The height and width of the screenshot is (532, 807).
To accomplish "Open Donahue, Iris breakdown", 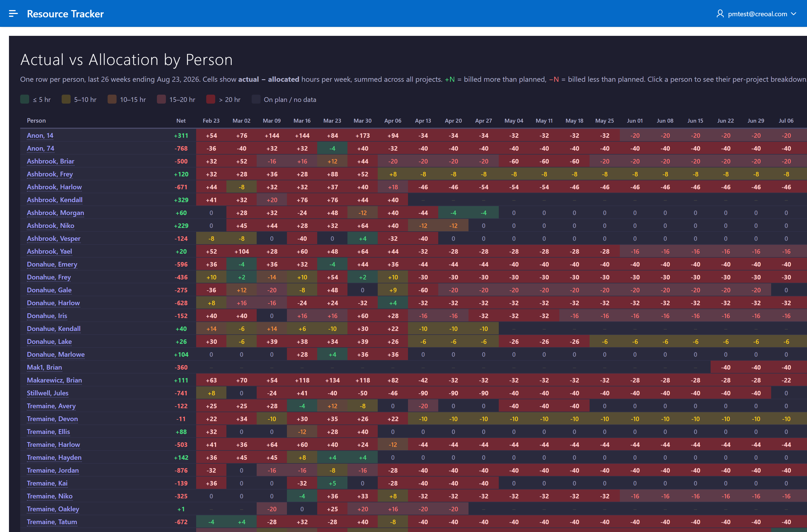I will click(x=47, y=316).
